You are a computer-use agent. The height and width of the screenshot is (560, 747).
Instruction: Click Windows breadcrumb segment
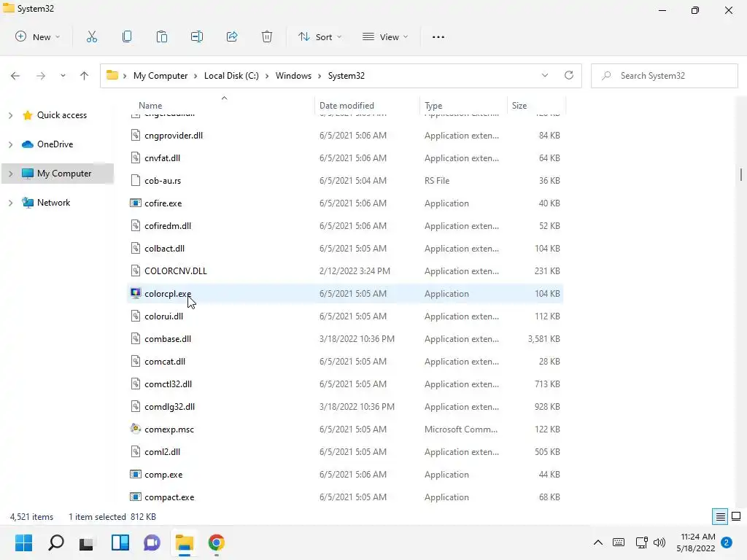pyautogui.click(x=293, y=76)
